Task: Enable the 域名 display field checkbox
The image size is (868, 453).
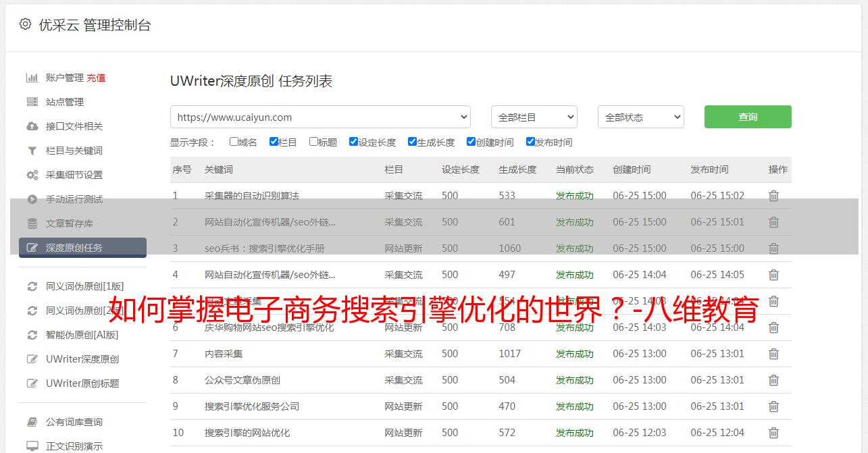Action: (234, 142)
